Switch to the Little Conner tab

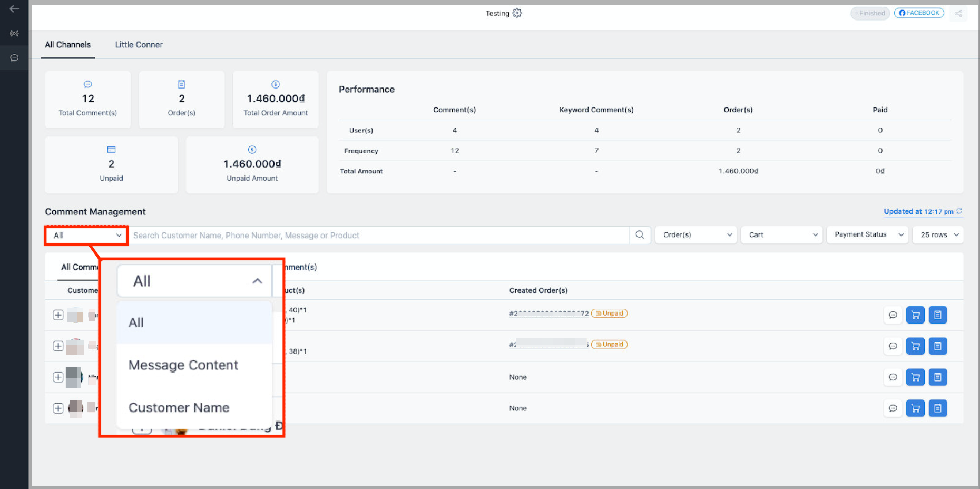point(139,45)
